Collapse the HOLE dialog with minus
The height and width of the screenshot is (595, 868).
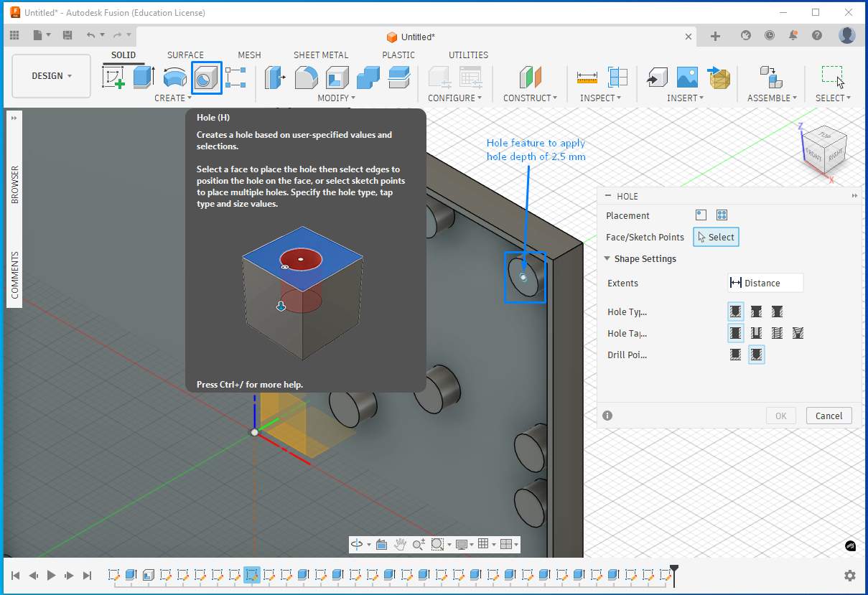pyautogui.click(x=608, y=196)
